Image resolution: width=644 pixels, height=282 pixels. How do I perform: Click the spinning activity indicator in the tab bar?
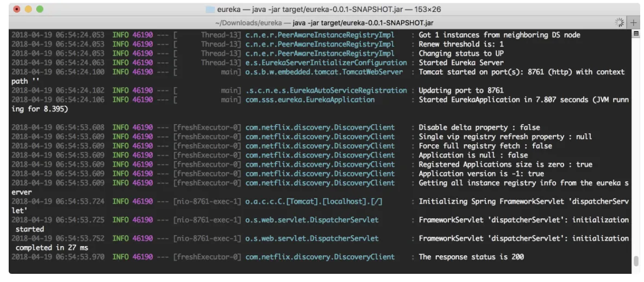coord(620,22)
